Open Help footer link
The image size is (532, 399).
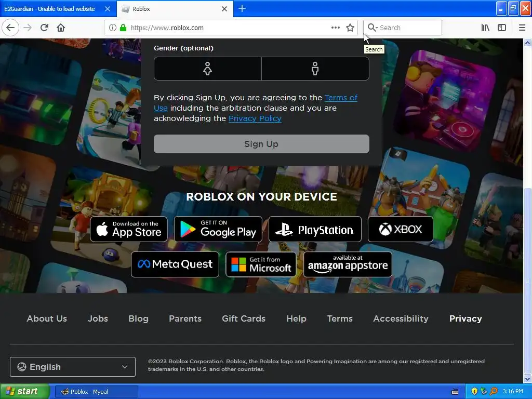point(296,318)
